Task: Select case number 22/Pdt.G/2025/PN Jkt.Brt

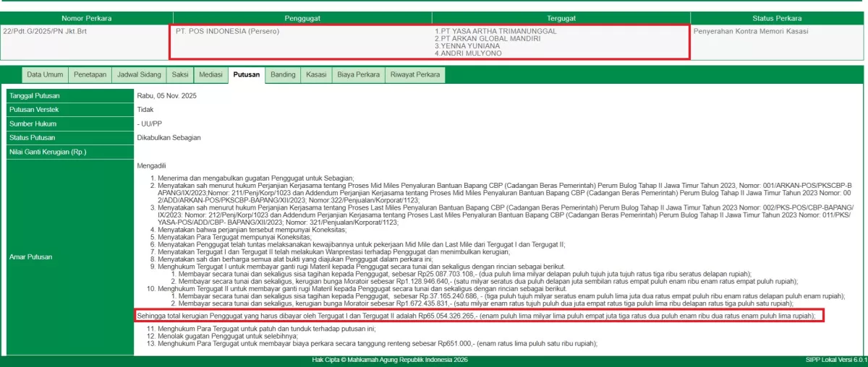Action: pos(46,31)
